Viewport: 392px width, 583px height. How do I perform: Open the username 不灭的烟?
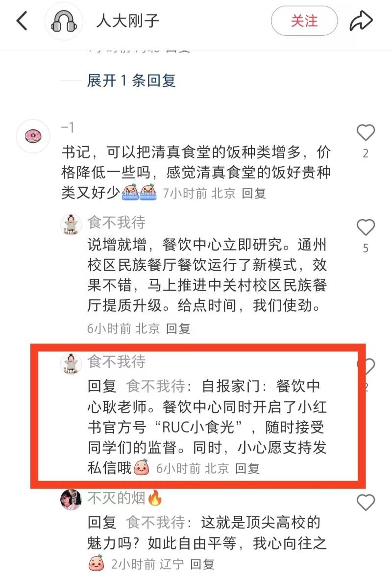117,498
